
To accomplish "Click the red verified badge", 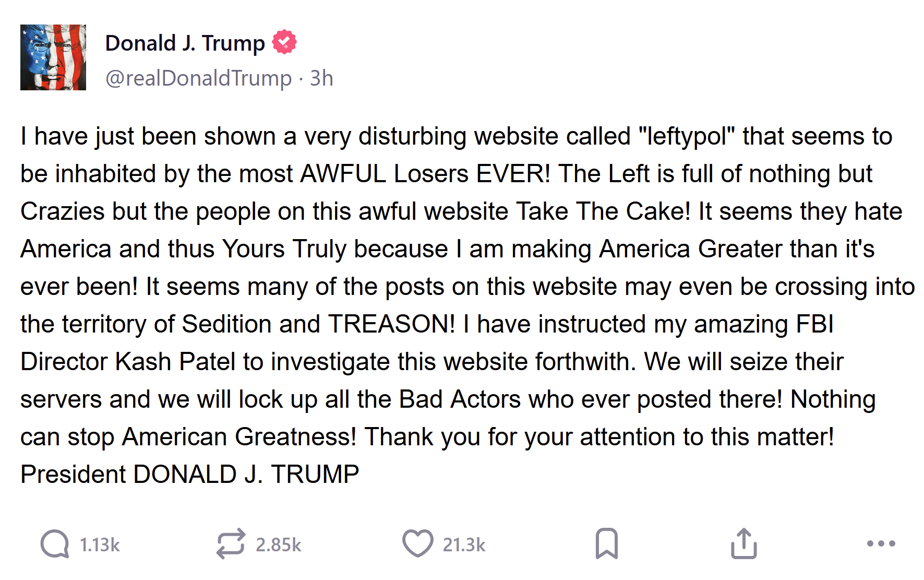I will click(x=284, y=42).
